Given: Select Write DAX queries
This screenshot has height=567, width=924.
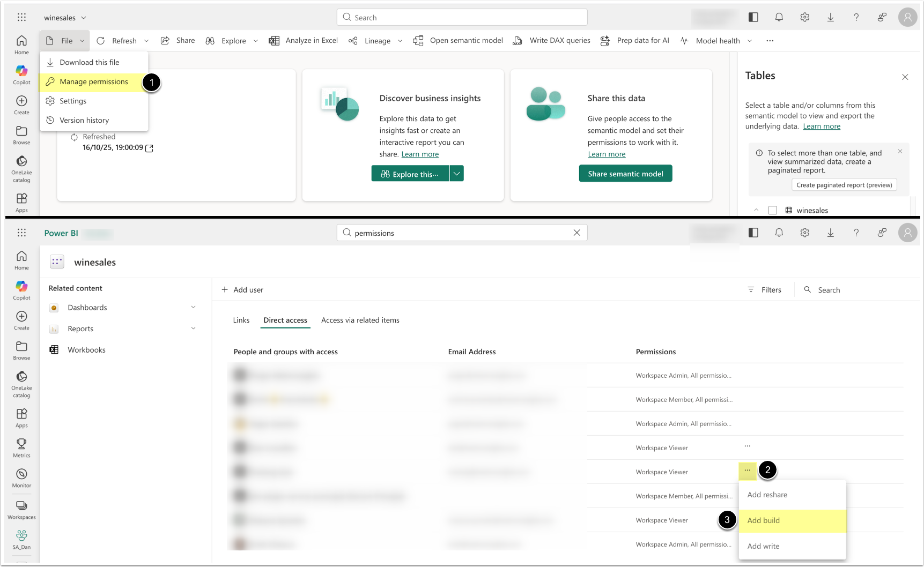Looking at the screenshot, I should pyautogui.click(x=552, y=41).
